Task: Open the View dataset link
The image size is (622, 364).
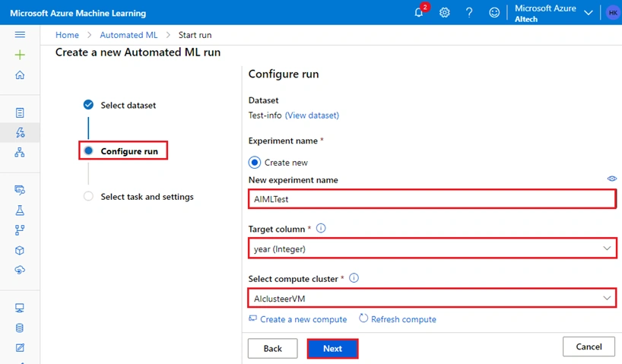Action: (313, 116)
